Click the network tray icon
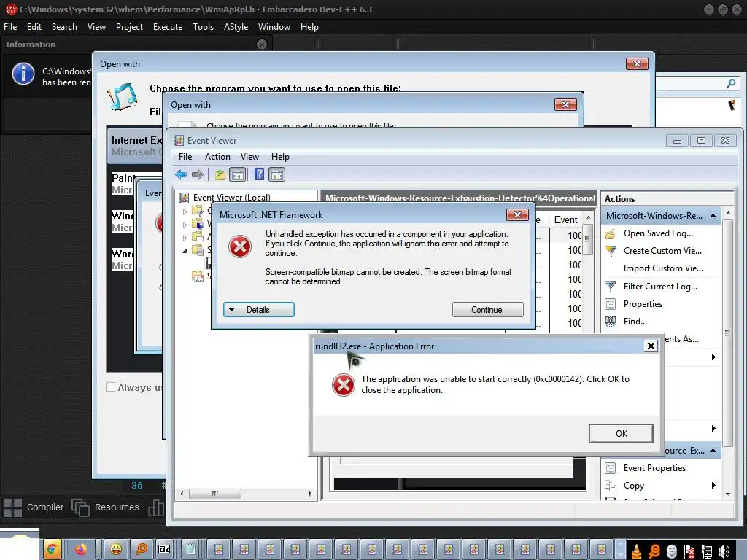This screenshot has width=747, height=560. point(707,551)
